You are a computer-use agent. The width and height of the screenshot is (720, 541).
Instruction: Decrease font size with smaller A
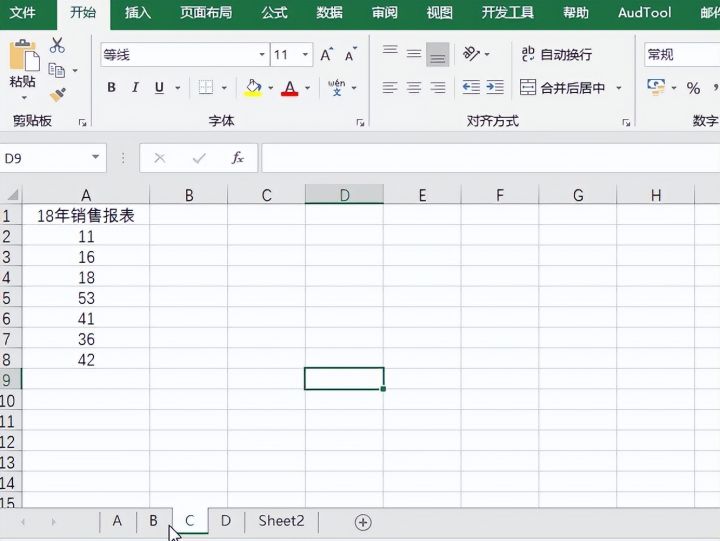coord(351,55)
